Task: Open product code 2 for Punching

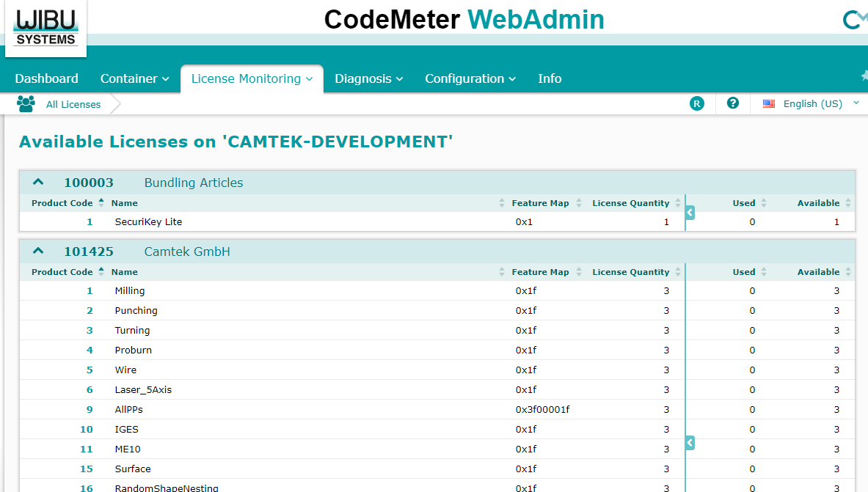Action: point(90,310)
